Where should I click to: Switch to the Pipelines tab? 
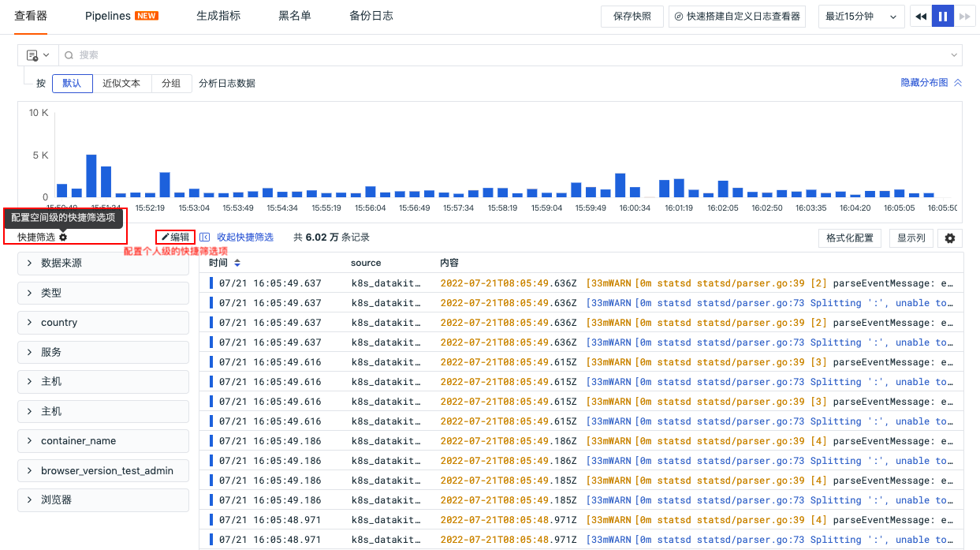pyautogui.click(x=121, y=16)
